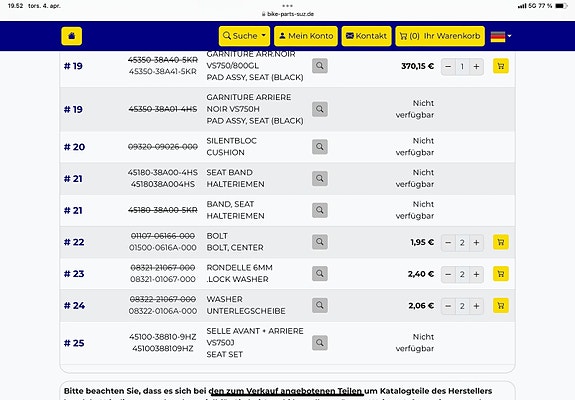Click position number # 20
This screenshot has height=400, width=575.
coord(74,147)
